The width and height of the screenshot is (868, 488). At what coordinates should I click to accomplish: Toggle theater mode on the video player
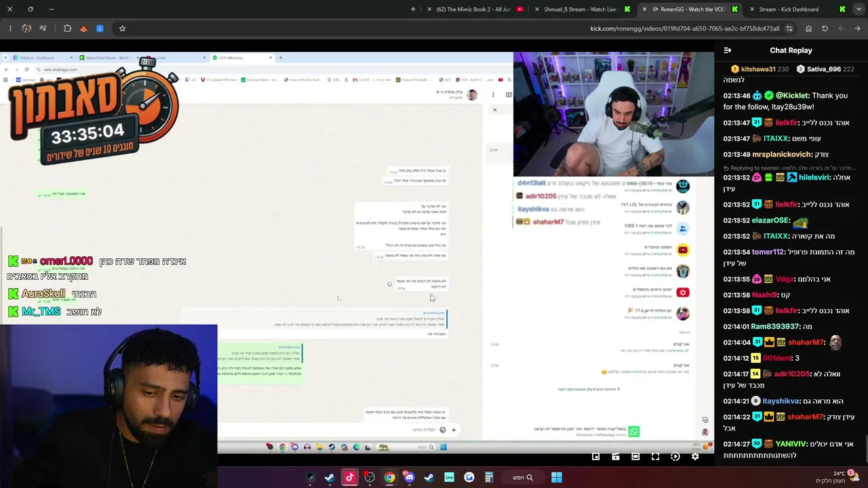(635, 457)
